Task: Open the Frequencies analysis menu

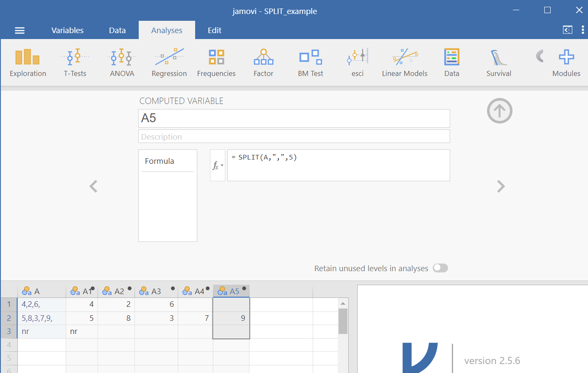Action: [x=216, y=63]
